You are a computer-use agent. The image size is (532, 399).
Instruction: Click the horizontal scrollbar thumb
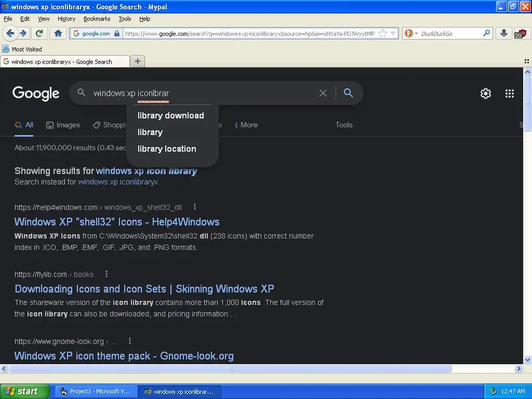(230, 368)
